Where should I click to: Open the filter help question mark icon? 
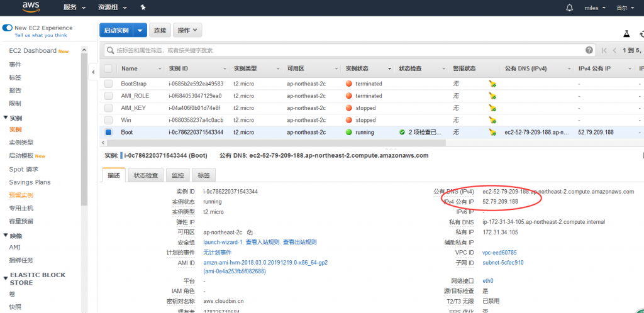[589, 50]
